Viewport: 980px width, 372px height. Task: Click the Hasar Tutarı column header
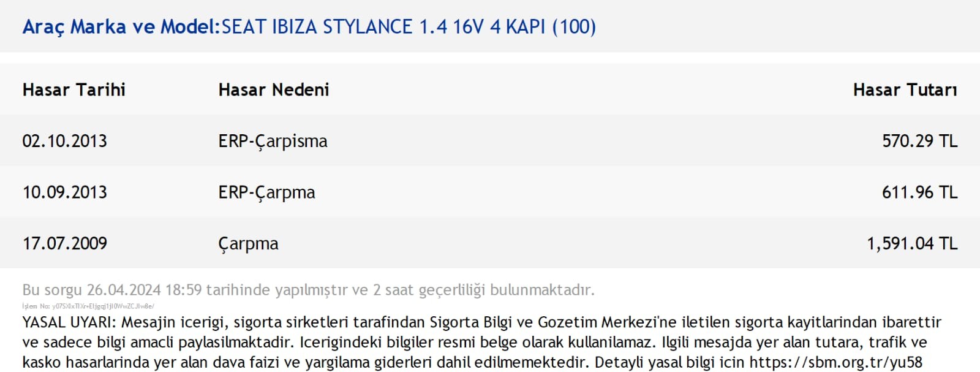click(x=905, y=89)
